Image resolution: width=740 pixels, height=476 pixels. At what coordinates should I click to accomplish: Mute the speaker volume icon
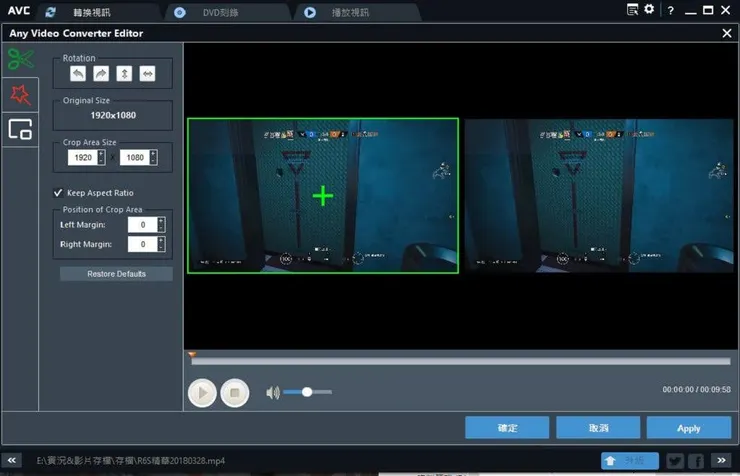pyautogui.click(x=273, y=392)
